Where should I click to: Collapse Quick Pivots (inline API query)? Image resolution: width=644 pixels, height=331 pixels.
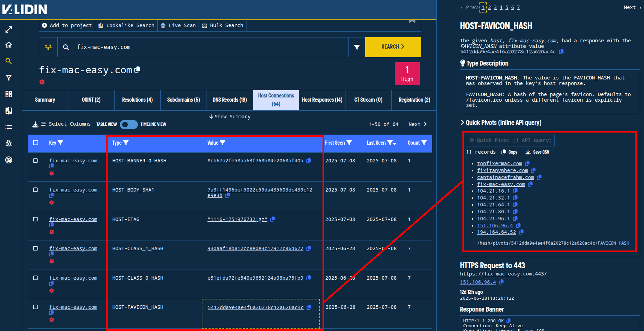pyautogui.click(x=501, y=122)
